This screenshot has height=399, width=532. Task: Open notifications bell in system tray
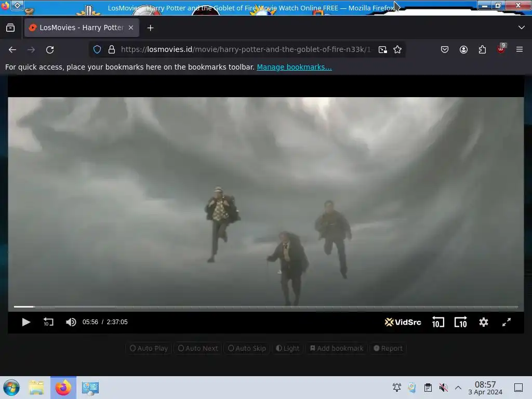coord(396,388)
